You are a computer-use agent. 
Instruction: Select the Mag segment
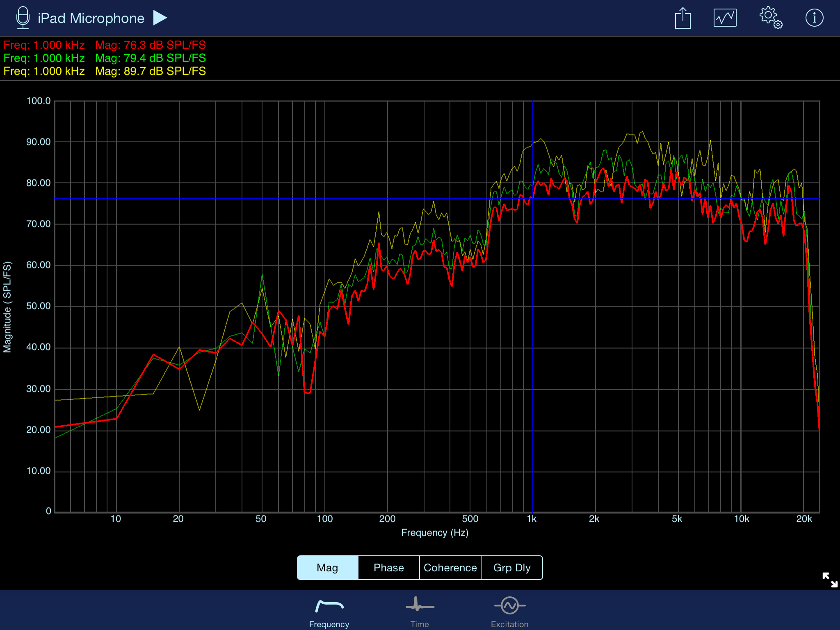[327, 568]
